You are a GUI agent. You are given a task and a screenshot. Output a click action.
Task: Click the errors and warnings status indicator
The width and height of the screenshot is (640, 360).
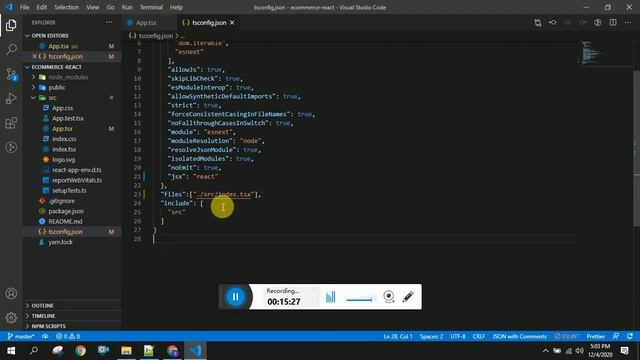pos(68,336)
